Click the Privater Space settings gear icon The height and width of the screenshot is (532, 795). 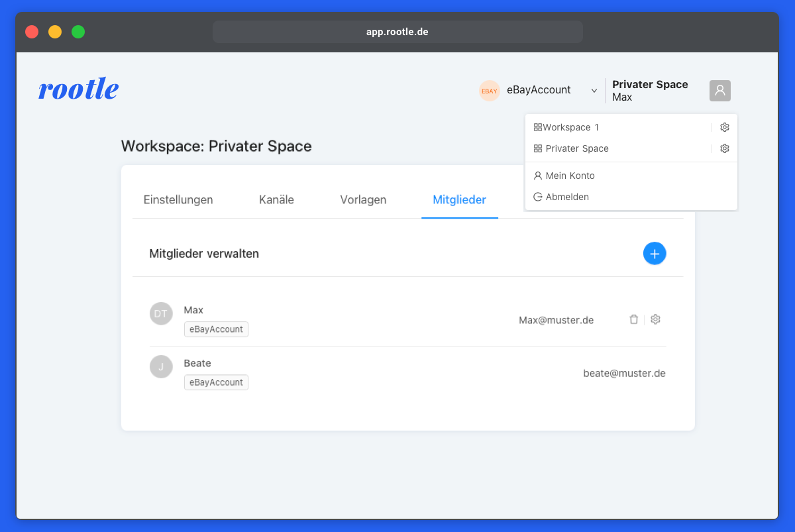point(724,148)
